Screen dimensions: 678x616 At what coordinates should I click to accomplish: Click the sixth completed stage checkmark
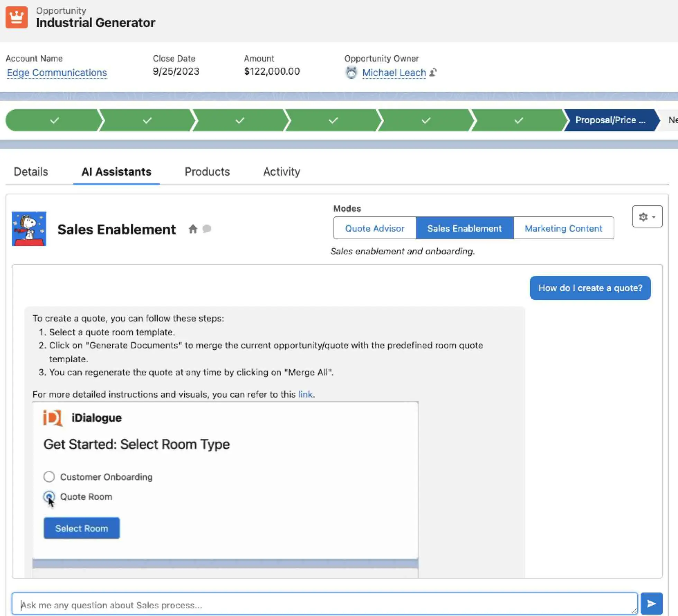tap(519, 120)
